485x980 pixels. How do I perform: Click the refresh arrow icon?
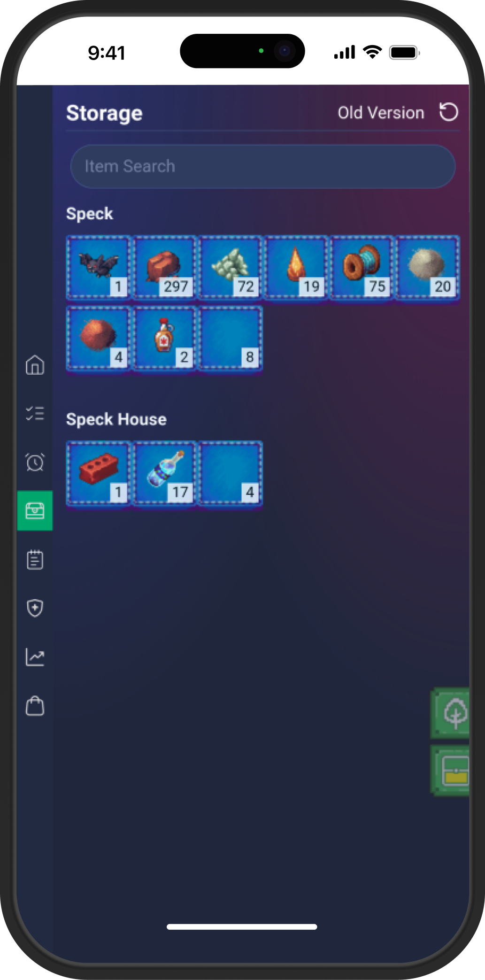coord(448,112)
